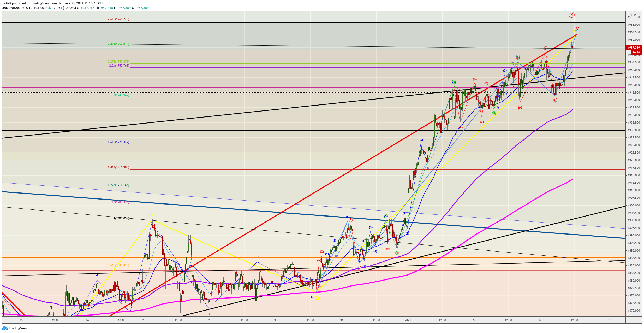Click the 23 date label on time axis

coord(21,320)
